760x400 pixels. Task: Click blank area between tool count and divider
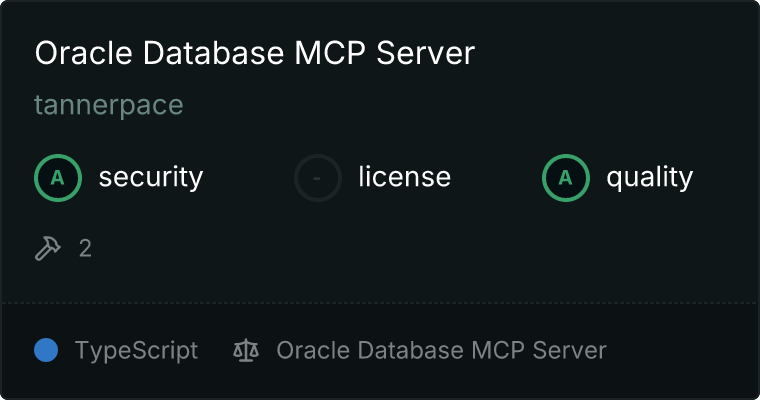tap(380, 280)
